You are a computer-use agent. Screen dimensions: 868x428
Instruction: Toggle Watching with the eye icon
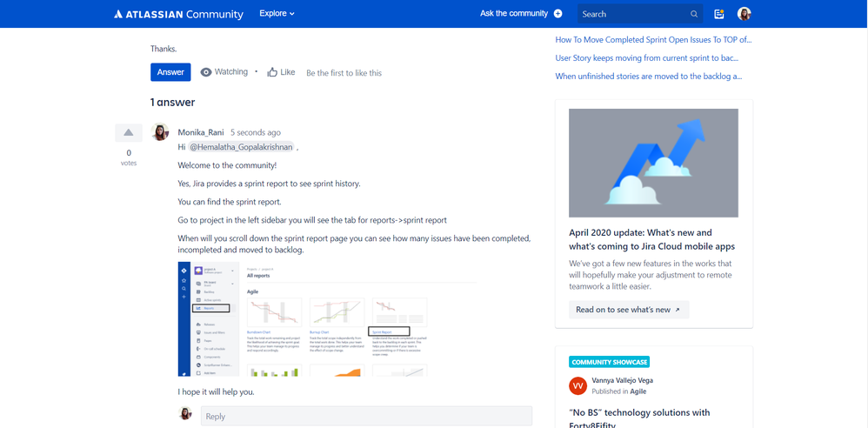(206, 72)
